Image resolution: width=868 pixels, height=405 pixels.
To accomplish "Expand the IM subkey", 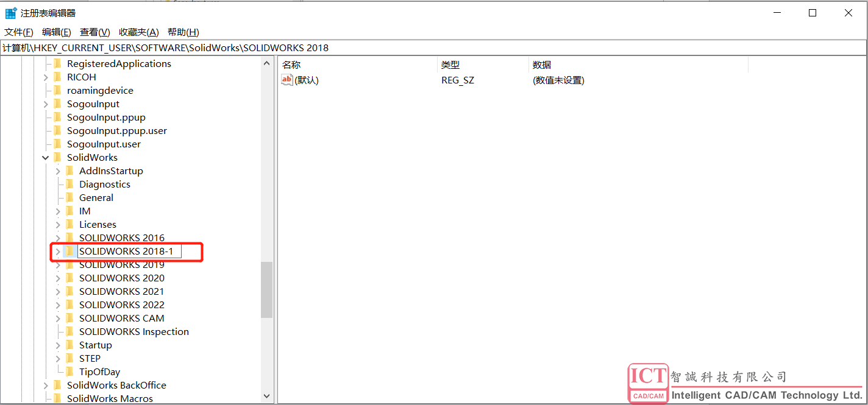I will point(58,211).
